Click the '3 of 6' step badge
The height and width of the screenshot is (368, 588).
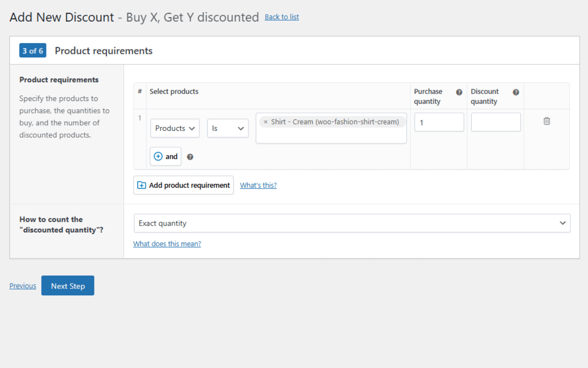pos(33,51)
